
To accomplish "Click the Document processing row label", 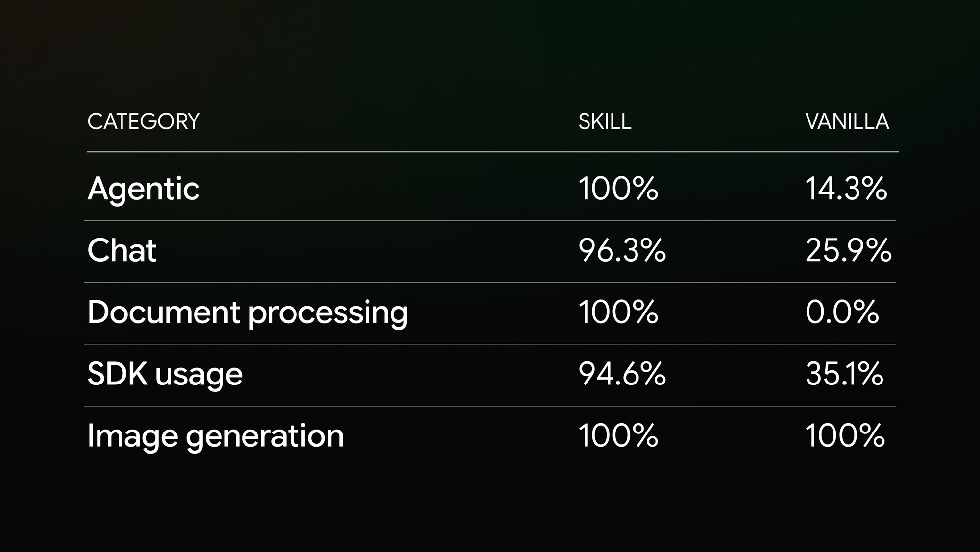I will pyautogui.click(x=247, y=312).
